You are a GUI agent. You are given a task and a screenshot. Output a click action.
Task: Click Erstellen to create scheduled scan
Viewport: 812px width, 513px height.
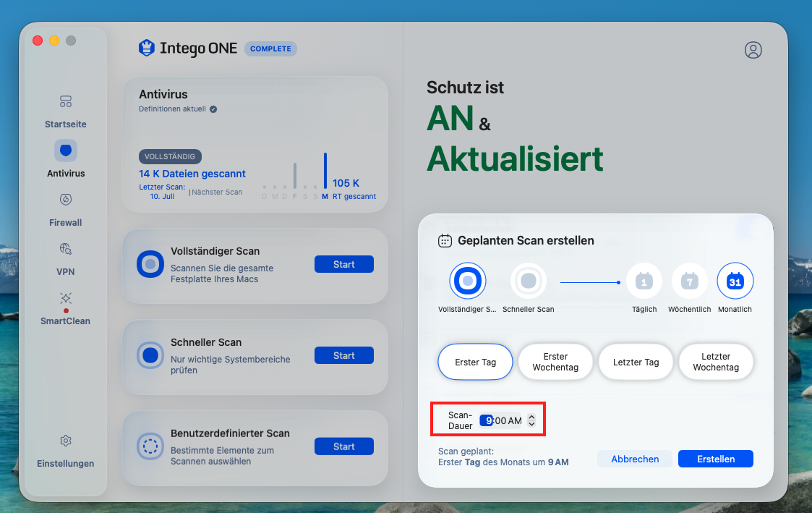pos(716,459)
